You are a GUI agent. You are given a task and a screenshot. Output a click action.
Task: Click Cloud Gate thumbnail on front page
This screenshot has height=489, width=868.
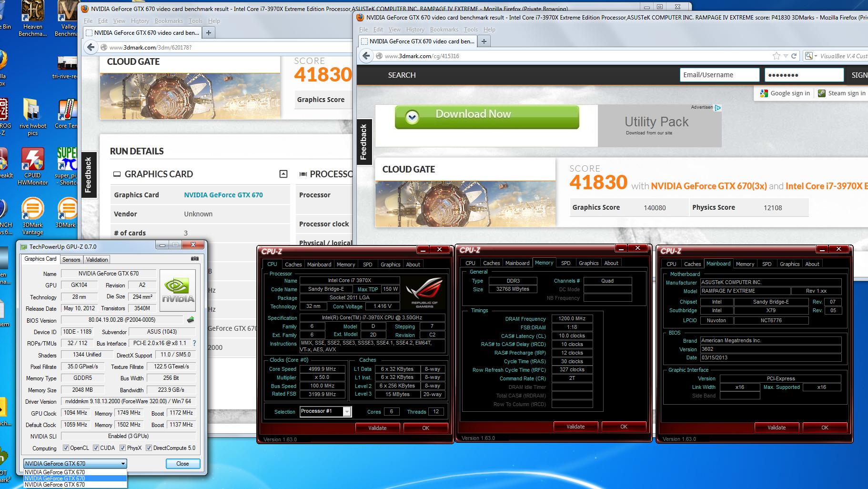point(465,204)
